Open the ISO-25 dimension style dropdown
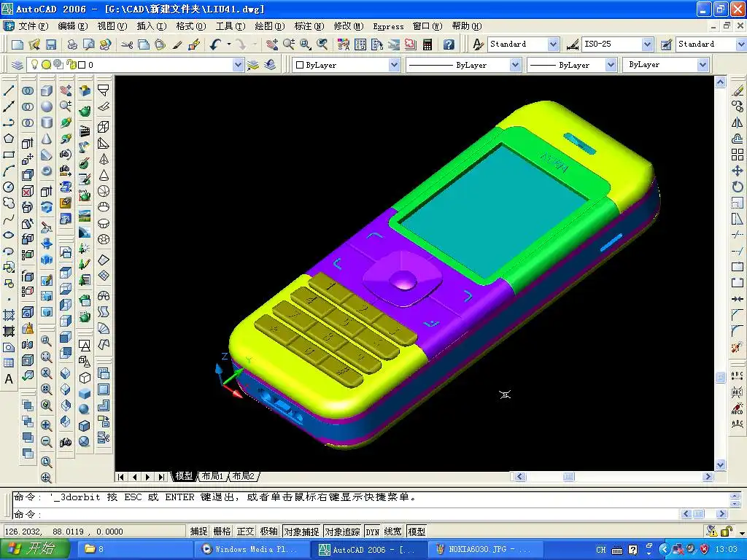Viewport: 747px width, 560px height. tap(647, 44)
